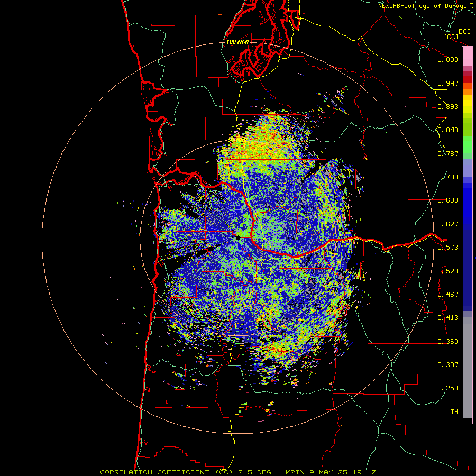This screenshot has height=476, width=476.
Task: Select the 0.520 scale value
Action: (x=448, y=271)
